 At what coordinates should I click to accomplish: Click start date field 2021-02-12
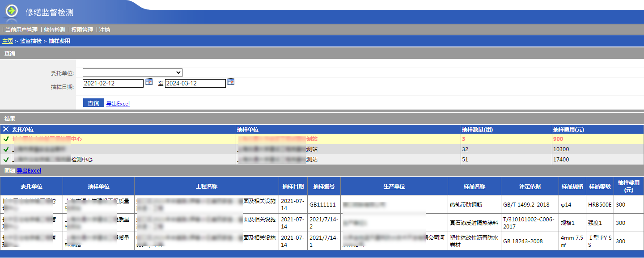pyautogui.click(x=113, y=83)
